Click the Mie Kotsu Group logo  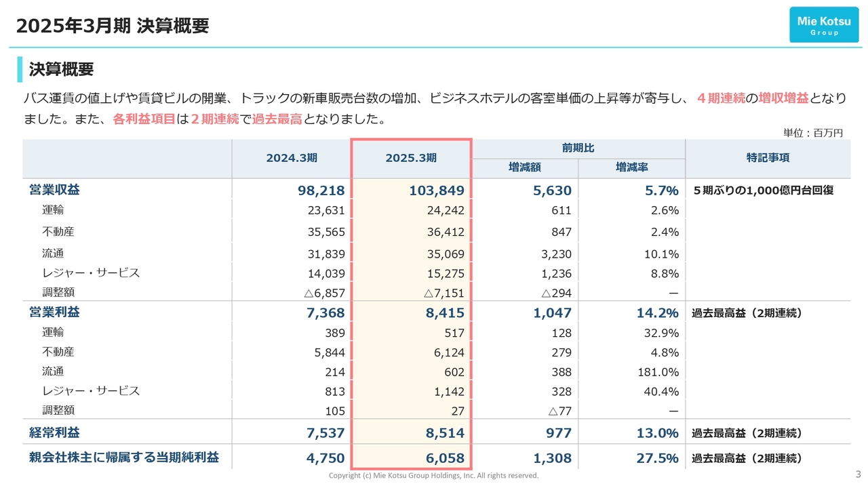(x=824, y=24)
